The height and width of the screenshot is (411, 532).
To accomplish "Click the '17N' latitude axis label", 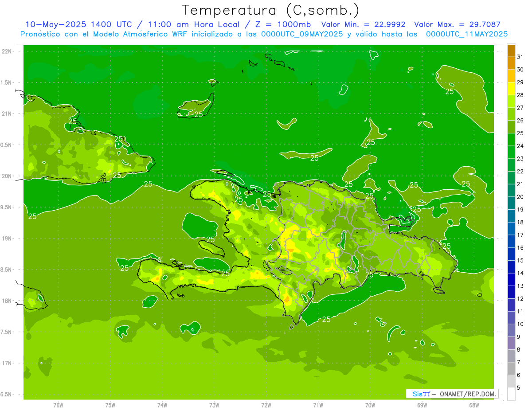I will pyautogui.click(x=7, y=363).
